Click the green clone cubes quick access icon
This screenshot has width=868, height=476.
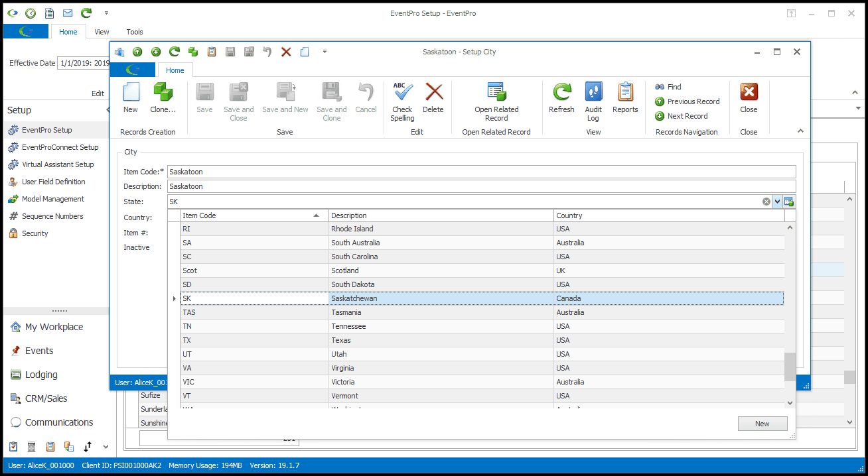(x=193, y=52)
